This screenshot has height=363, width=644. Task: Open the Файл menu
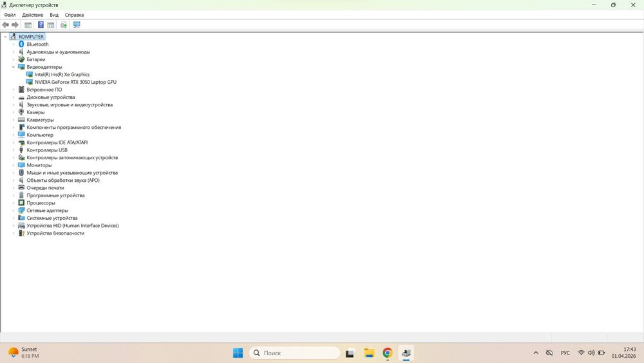10,15
